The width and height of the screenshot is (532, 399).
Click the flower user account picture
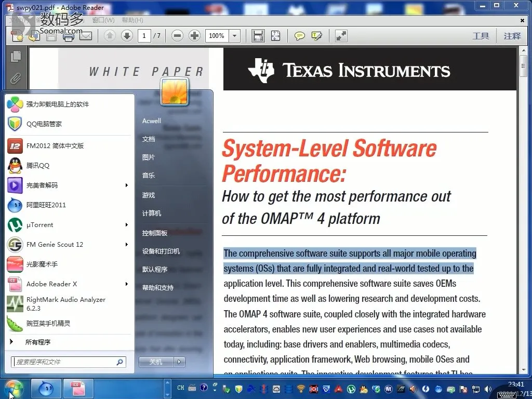(175, 91)
